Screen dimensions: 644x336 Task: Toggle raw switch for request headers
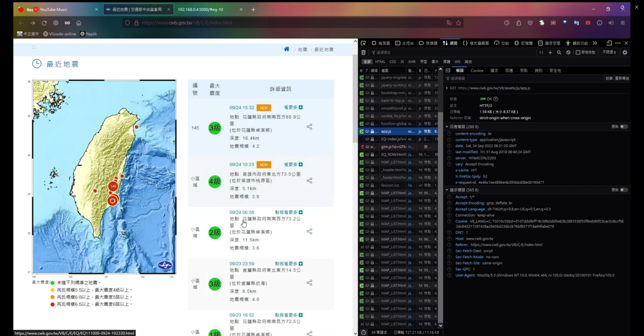[x=624, y=190]
